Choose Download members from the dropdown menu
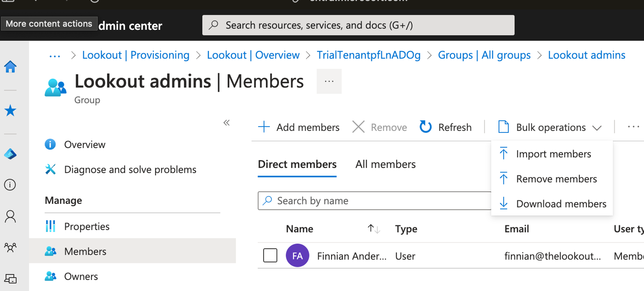The width and height of the screenshot is (644, 291). (561, 204)
